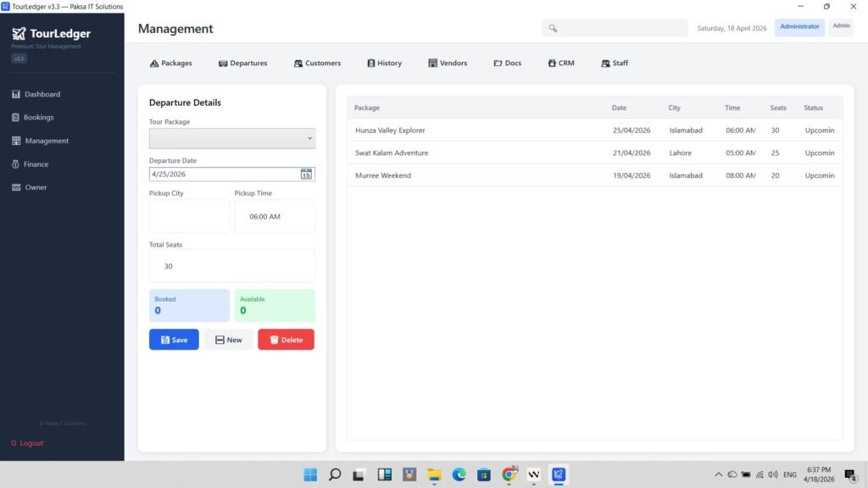Image resolution: width=868 pixels, height=488 pixels.
Task: Click New to create departure
Action: pos(227,340)
